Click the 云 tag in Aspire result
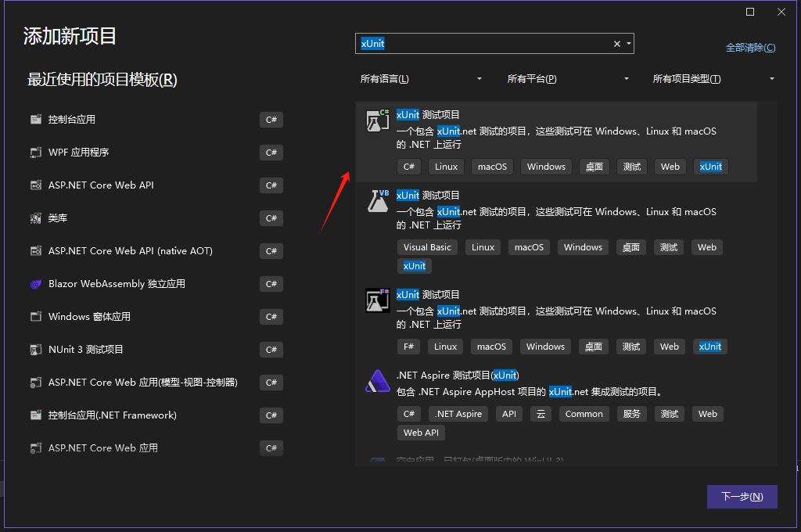 541,414
